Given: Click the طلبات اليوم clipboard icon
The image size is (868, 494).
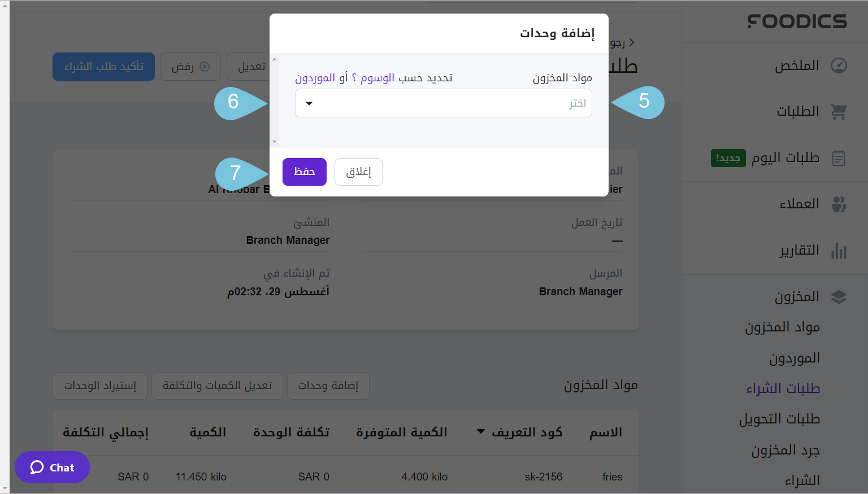Looking at the screenshot, I should [839, 158].
